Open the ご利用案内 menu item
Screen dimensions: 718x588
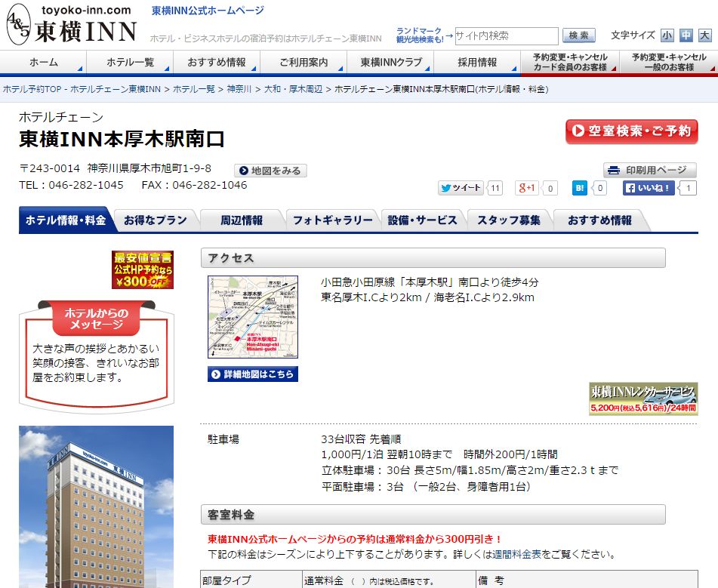pos(304,63)
